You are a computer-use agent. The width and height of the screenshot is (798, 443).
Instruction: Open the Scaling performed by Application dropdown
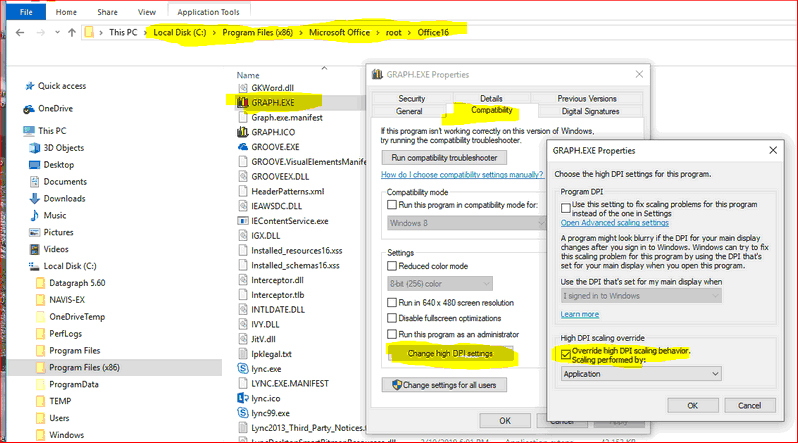[641, 374]
